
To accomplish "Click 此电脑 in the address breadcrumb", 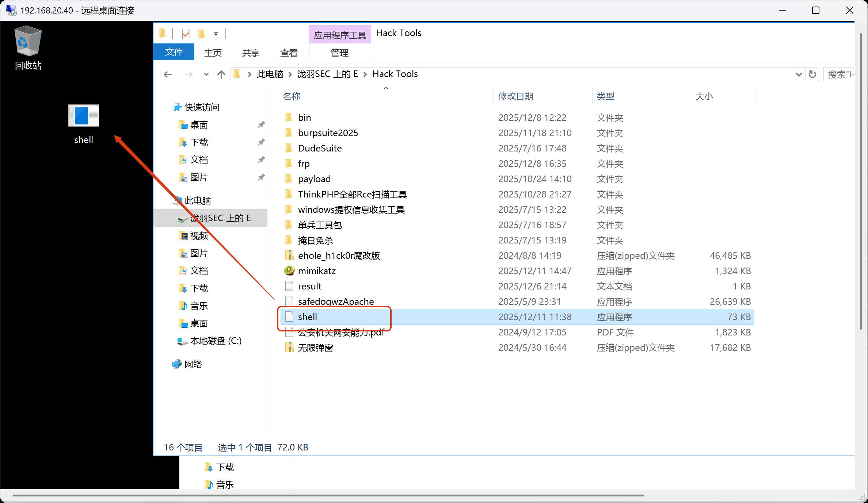I will [x=270, y=74].
